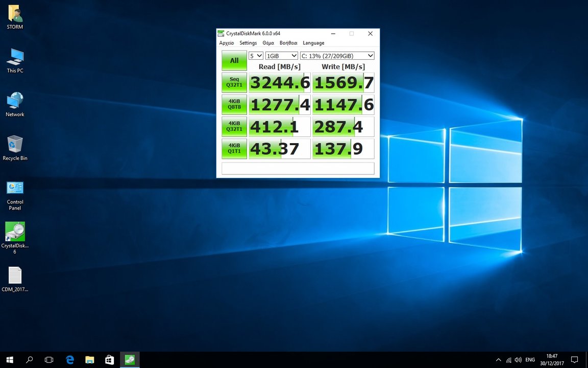The image size is (588, 368).
Task: Click the 4KiB Q1T1 read value 43.37
Action: coord(280,149)
